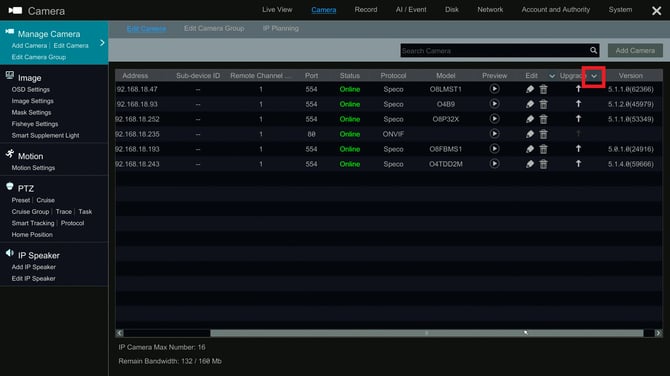670x376 pixels.
Task: Switch to IP Planning tab
Action: click(x=281, y=28)
